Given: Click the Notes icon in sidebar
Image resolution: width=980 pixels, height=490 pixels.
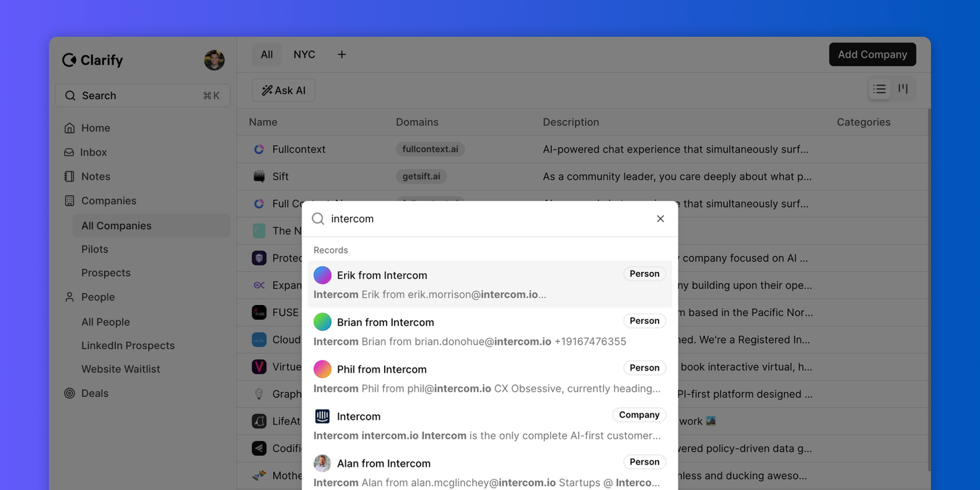Looking at the screenshot, I should (70, 177).
